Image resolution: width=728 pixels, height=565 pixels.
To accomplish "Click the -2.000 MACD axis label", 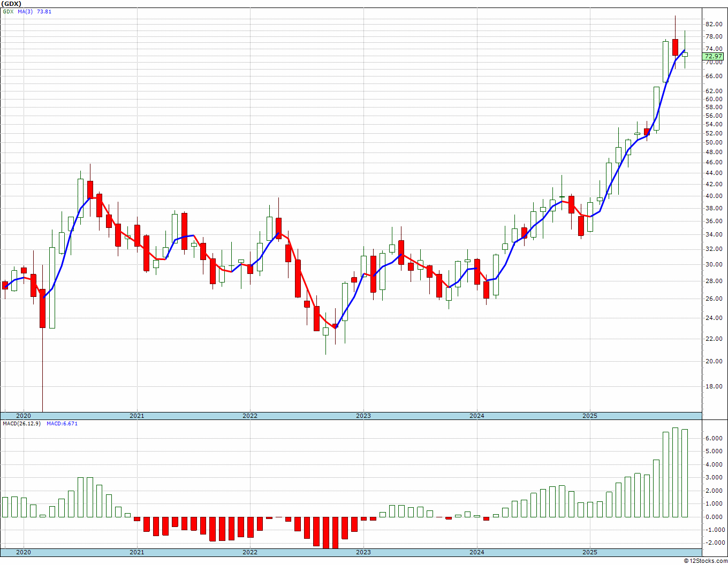I will coord(714,543).
